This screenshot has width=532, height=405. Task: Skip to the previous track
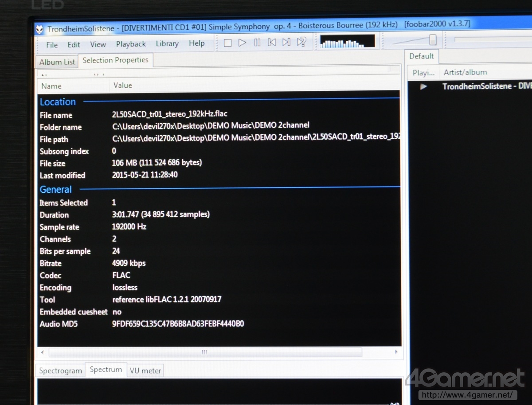(272, 42)
